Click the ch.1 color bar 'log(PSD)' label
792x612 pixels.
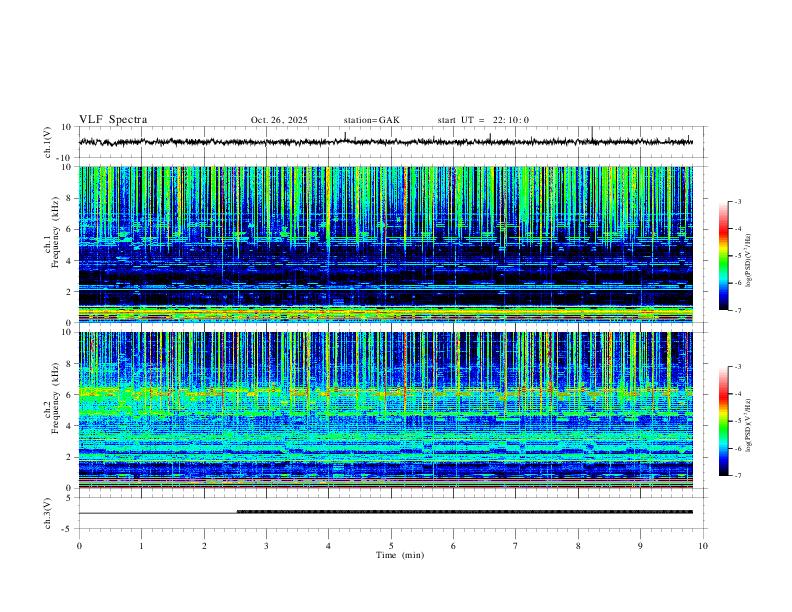coord(748,261)
